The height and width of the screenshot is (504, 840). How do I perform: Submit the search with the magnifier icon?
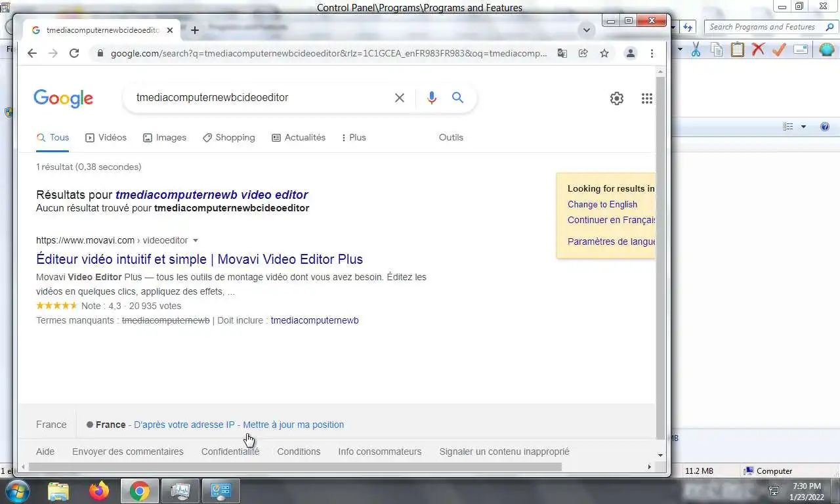(458, 98)
